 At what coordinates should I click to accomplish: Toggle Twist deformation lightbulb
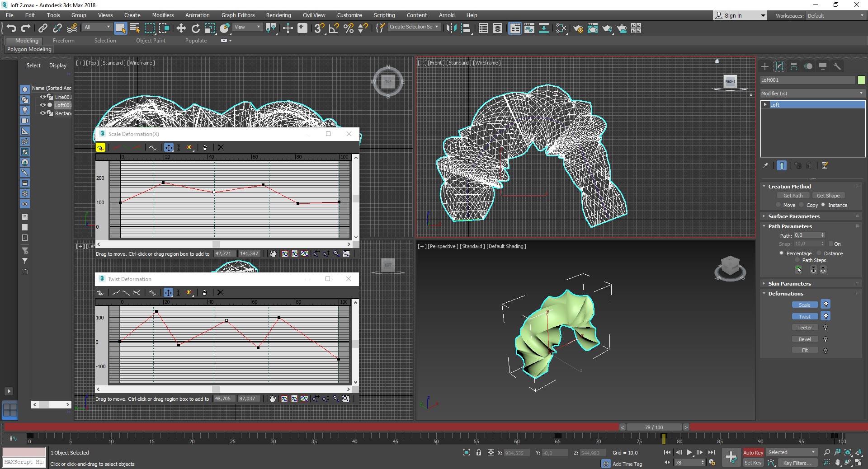coord(826,316)
